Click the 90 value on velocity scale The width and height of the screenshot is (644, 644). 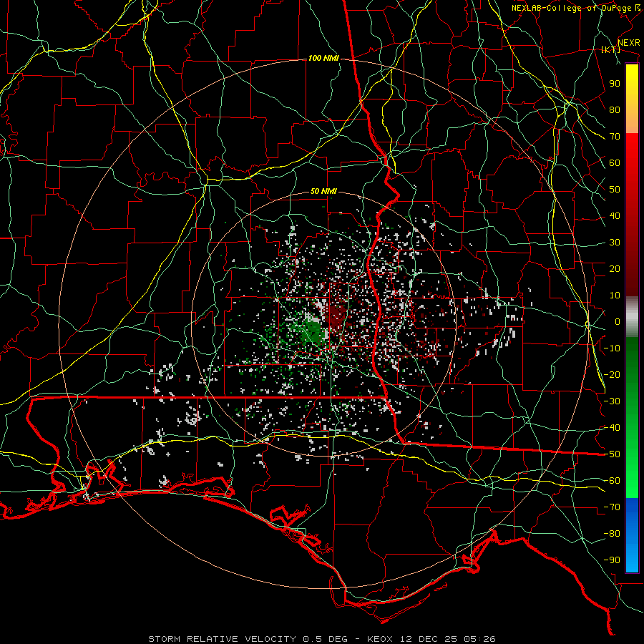coord(615,84)
